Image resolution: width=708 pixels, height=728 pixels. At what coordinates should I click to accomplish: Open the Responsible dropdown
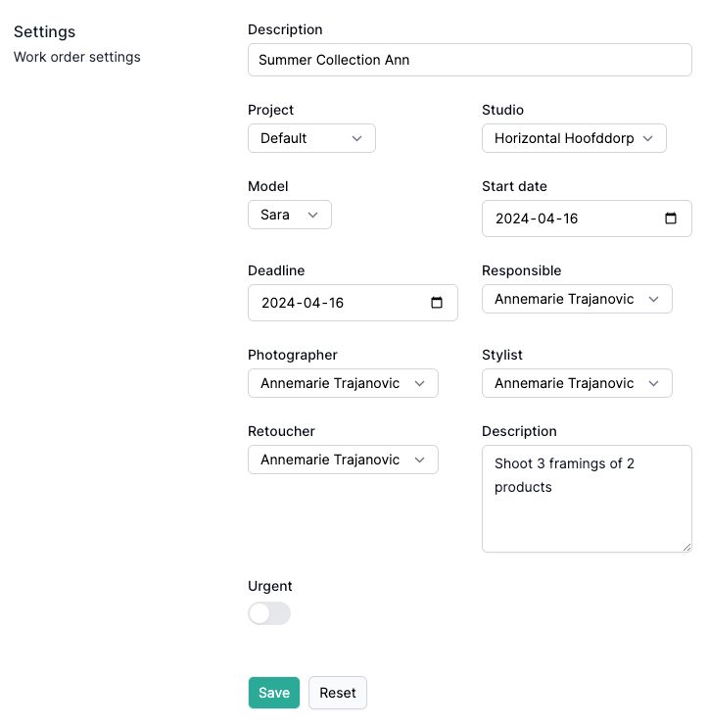[577, 299]
